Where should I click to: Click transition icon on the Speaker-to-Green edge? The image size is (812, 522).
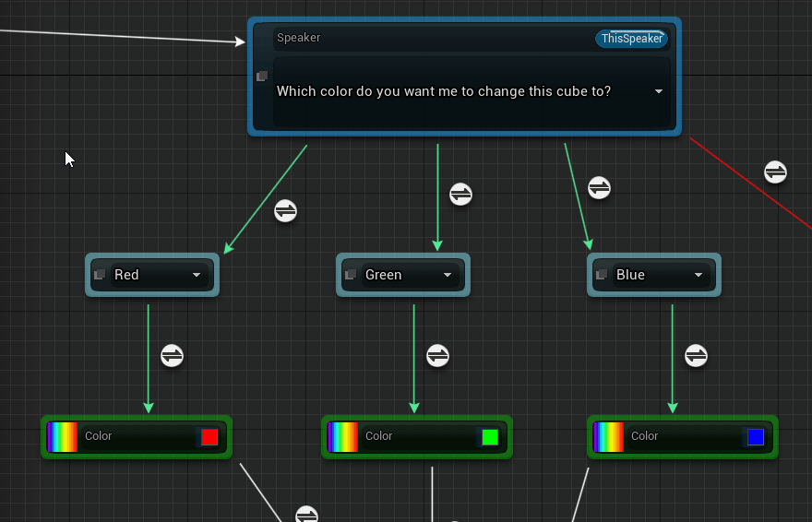coord(460,195)
